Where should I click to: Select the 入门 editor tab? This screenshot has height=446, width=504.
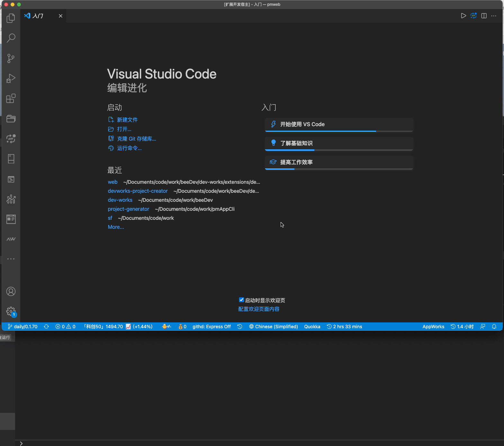click(x=38, y=16)
